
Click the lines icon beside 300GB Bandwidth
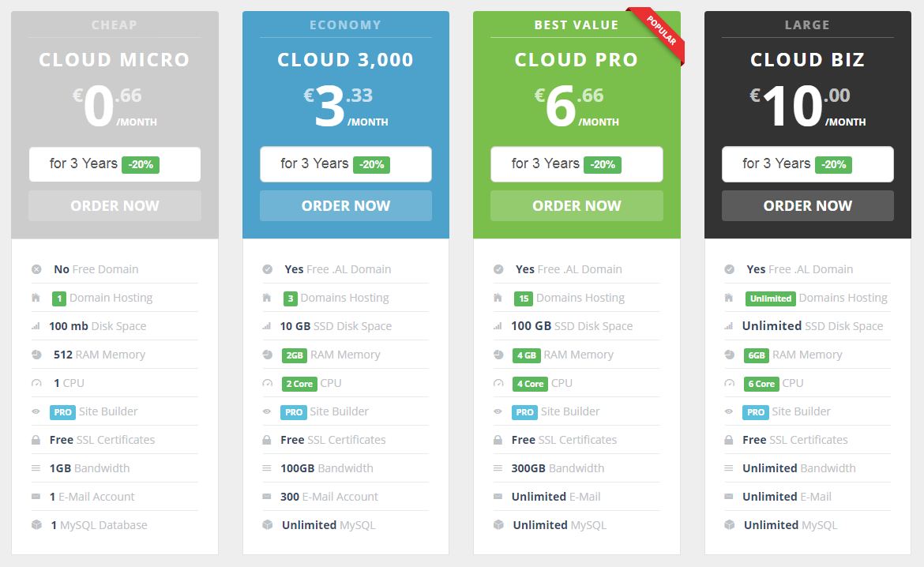click(x=498, y=468)
